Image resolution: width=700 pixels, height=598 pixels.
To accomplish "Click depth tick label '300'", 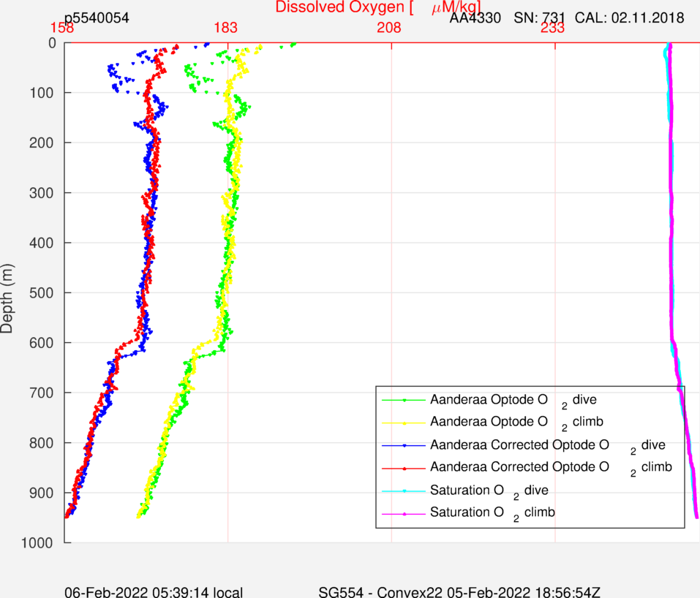I will (42, 193).
